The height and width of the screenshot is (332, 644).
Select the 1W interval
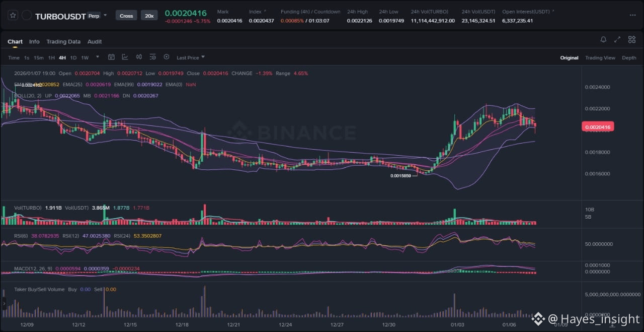(85, 57)
